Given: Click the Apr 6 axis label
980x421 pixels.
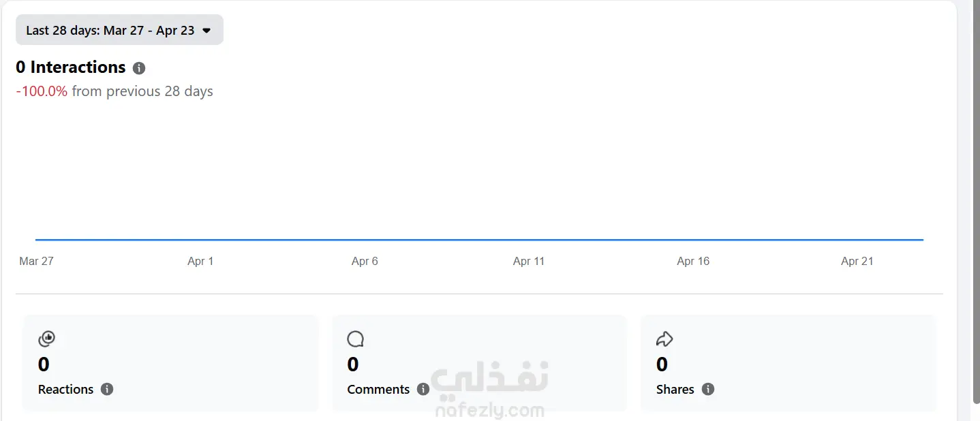Looking at the screenshot, I should [x=365, y=261].
